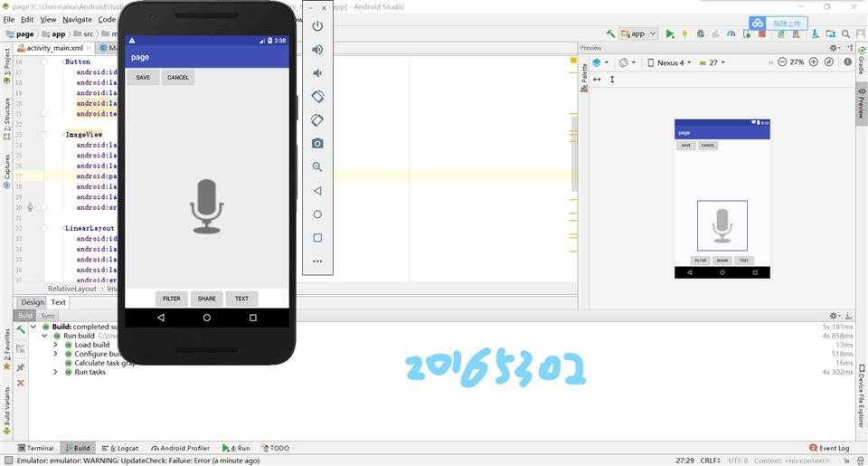Click the red X close icon in Build panel
Viewport: 868px width, 466px height.
click(21, 383)
